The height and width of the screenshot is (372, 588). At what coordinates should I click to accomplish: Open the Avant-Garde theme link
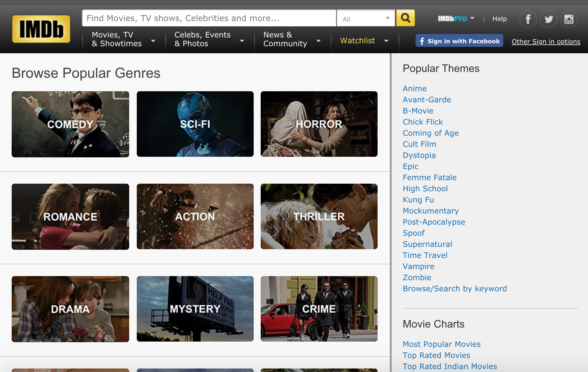(x=427, y=100)
